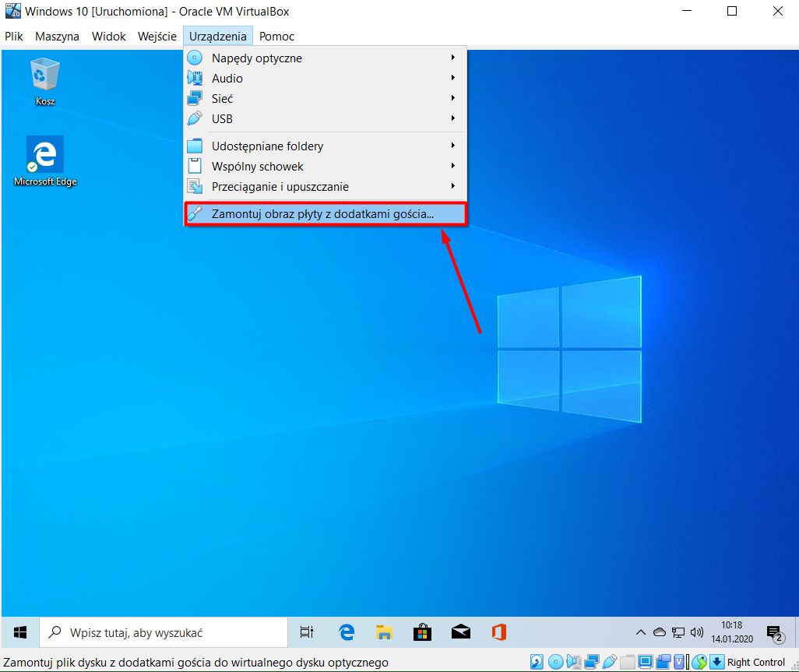Click the screen recording status bar icon
Image resolution: width=799 pixels, height=672 pixels.
click(663, 662)
